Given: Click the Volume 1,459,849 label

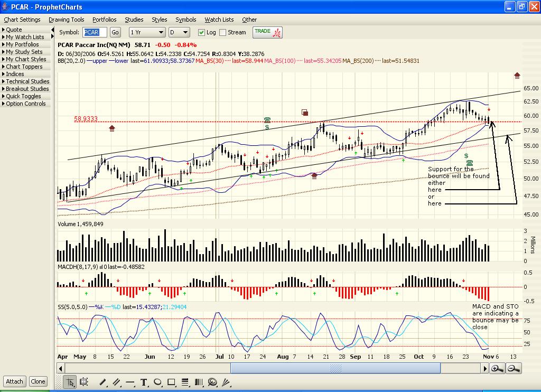Looking at the screenshot, I should [80, 224].
